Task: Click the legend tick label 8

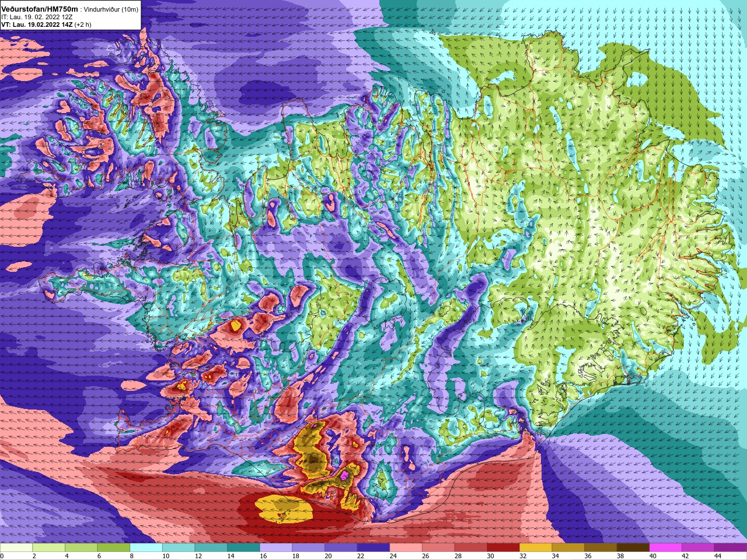Action: pos(131,556)
